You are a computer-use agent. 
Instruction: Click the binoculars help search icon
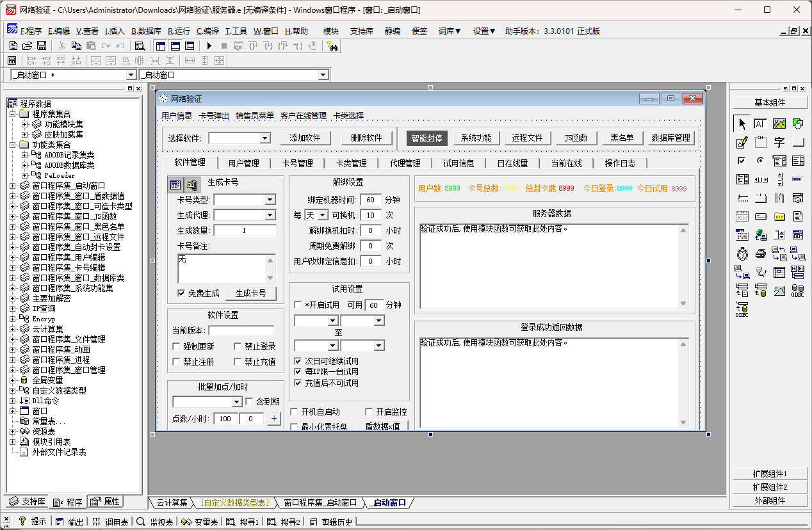[332, 45]
